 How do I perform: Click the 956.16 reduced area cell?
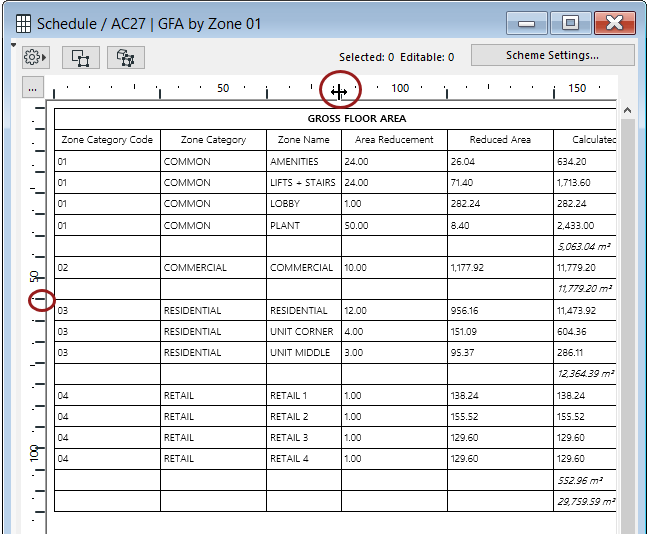500,310
